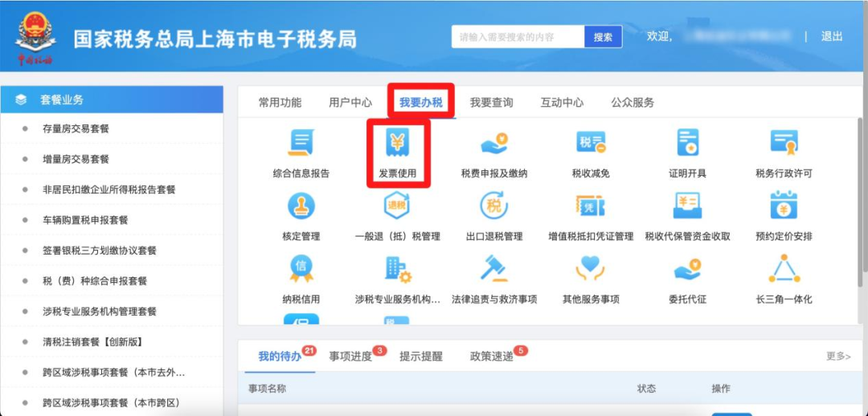Click the 套餐业务 sidebar header
This screenshot has width=868, height=416.
[x=112, y=100]
